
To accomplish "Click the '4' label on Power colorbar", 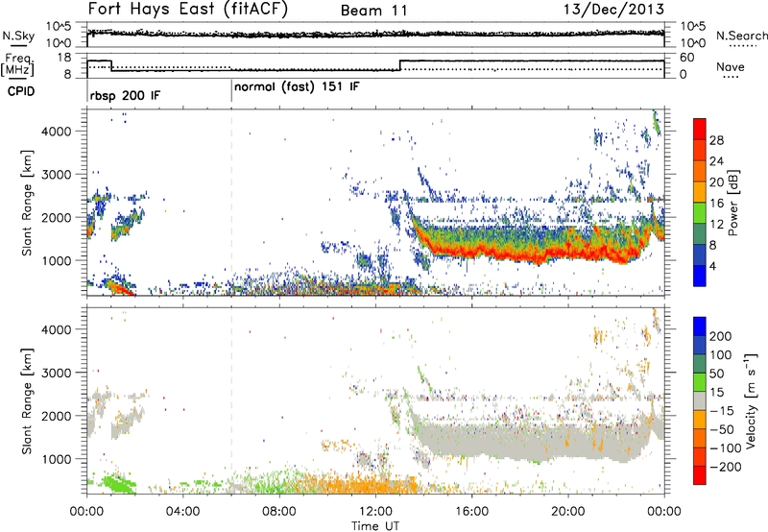I will 712,266.
